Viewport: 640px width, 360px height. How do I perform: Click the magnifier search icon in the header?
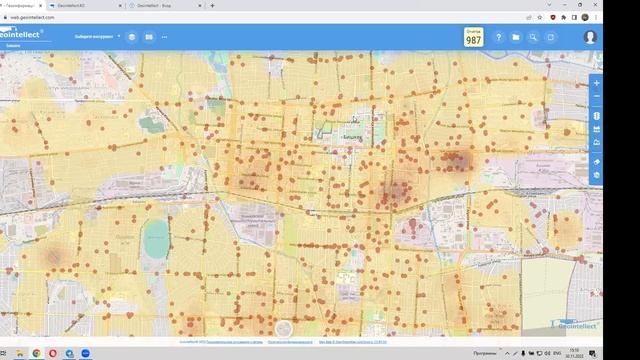[533, 37]
